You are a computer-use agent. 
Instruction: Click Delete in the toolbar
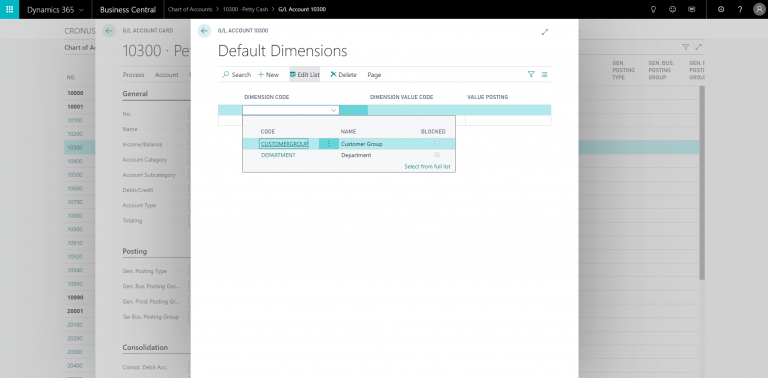(343, 74)
